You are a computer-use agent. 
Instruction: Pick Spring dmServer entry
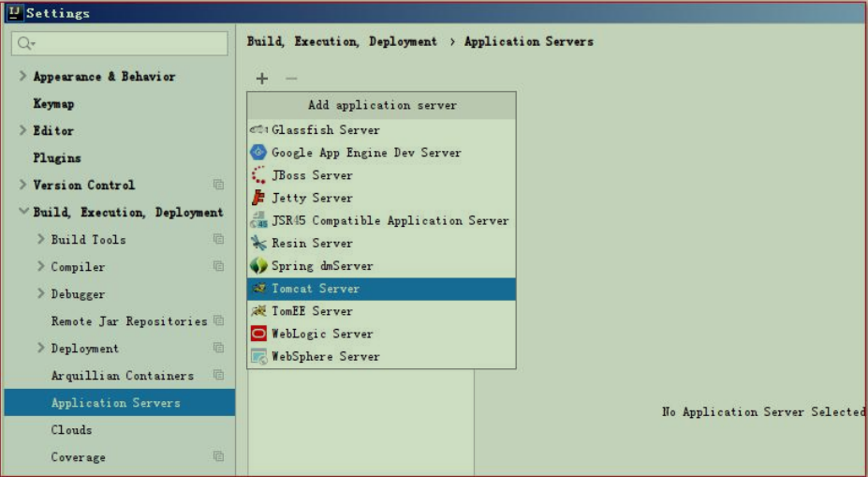point(381,266)
